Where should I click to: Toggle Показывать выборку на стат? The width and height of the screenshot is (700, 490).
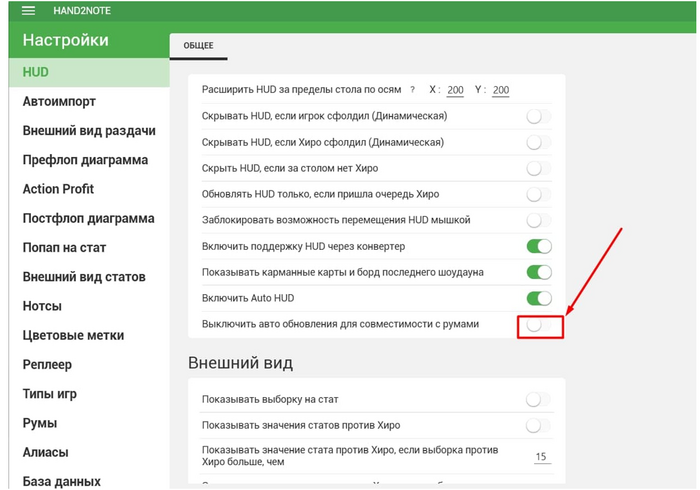(x=539, y=399)
